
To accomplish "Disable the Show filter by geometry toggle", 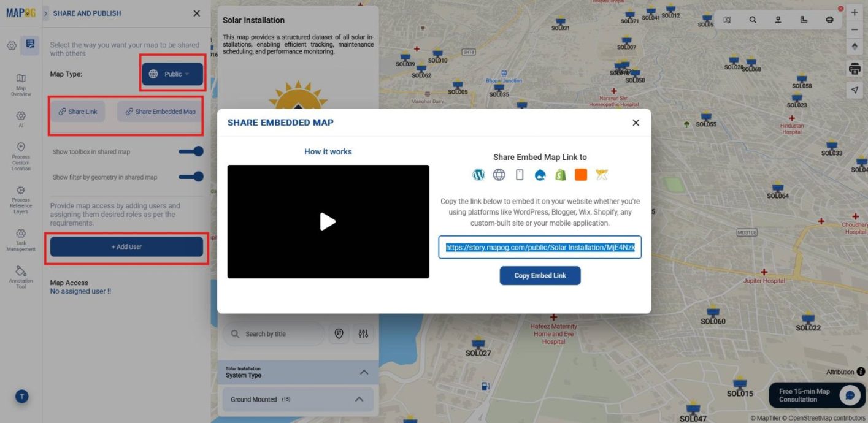I will tap(191, 176).
